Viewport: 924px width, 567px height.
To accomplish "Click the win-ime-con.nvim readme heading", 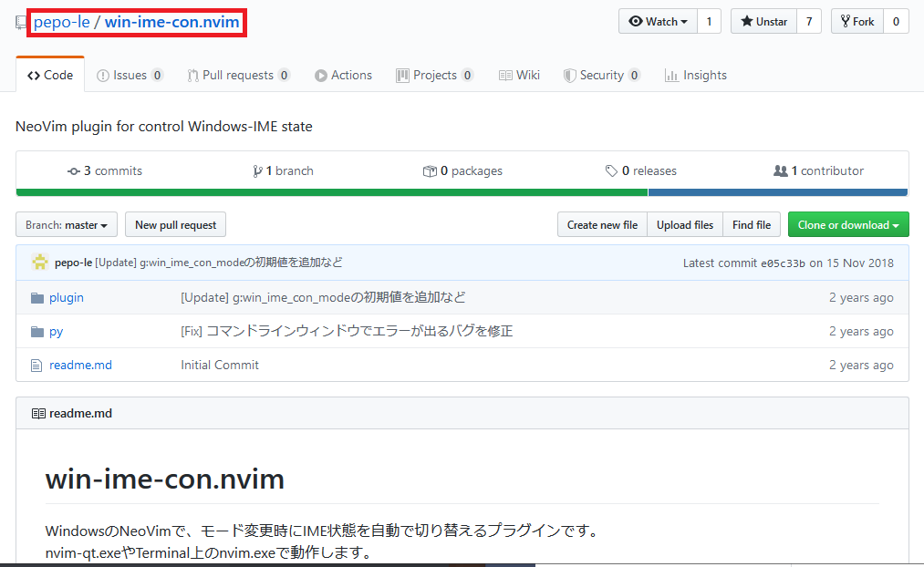I will [x=165, y=479].
